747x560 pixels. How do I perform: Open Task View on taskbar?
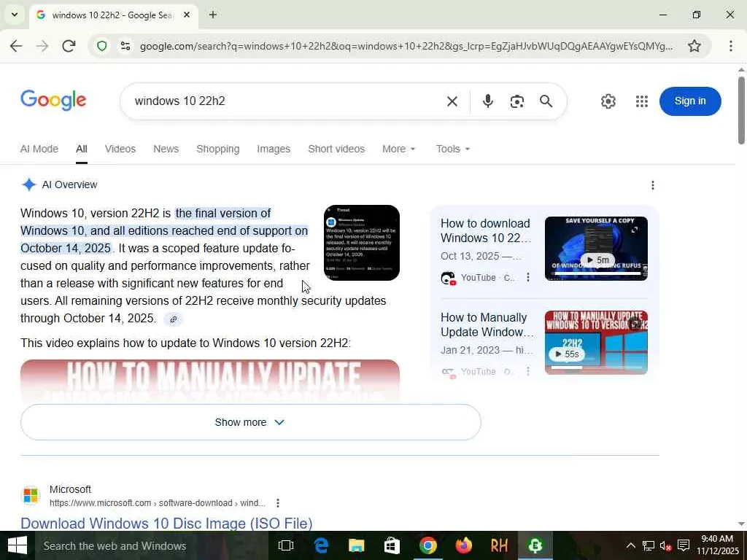click(x=286, y=545)
